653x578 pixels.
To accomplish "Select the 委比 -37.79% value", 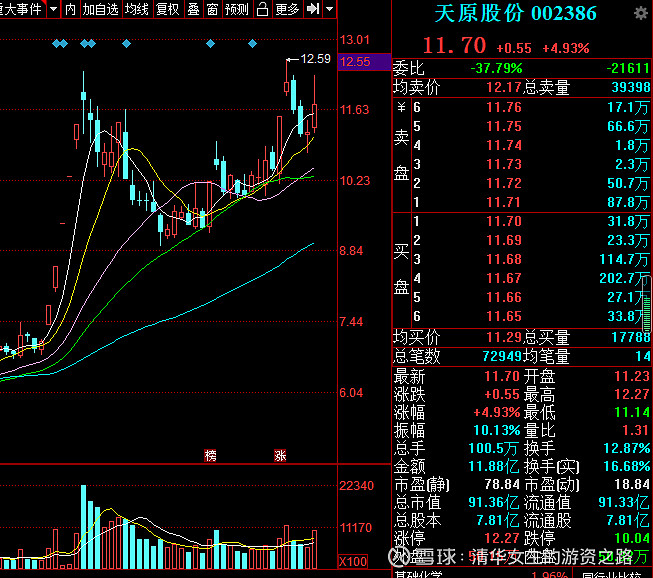I will click(496, 68).
